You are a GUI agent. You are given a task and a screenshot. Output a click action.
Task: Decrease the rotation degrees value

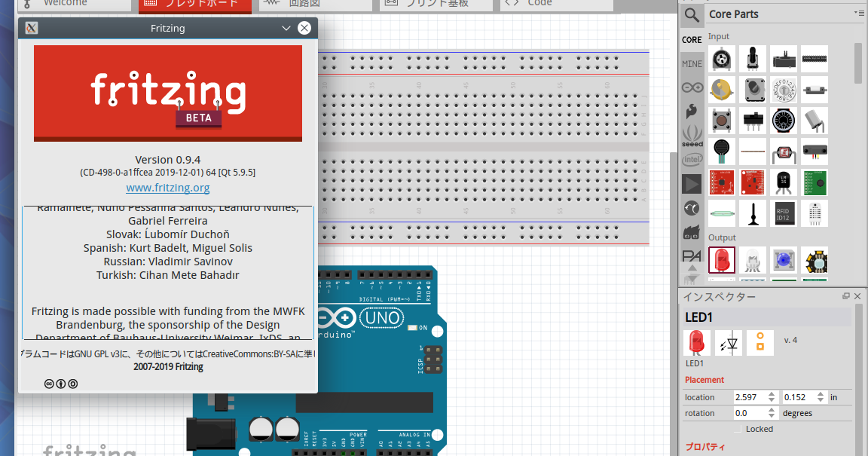pyautogui.click(x=771, y=416)
